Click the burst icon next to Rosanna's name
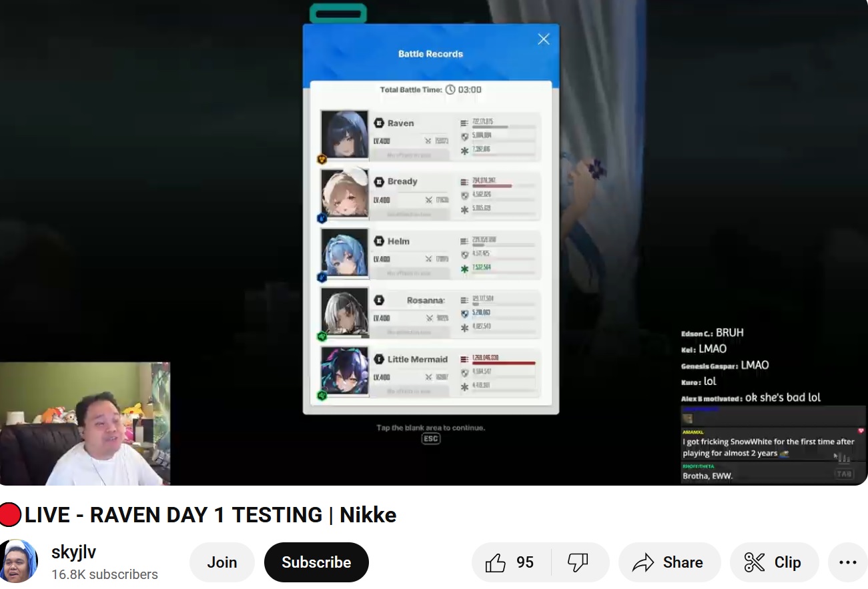The image size is (868, 589). coord(379,300)
